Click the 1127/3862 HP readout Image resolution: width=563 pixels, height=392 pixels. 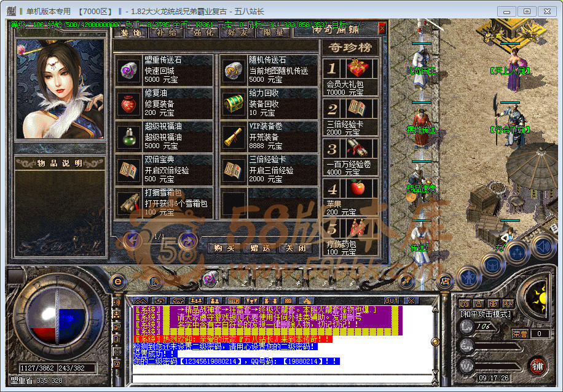(37, 368)
